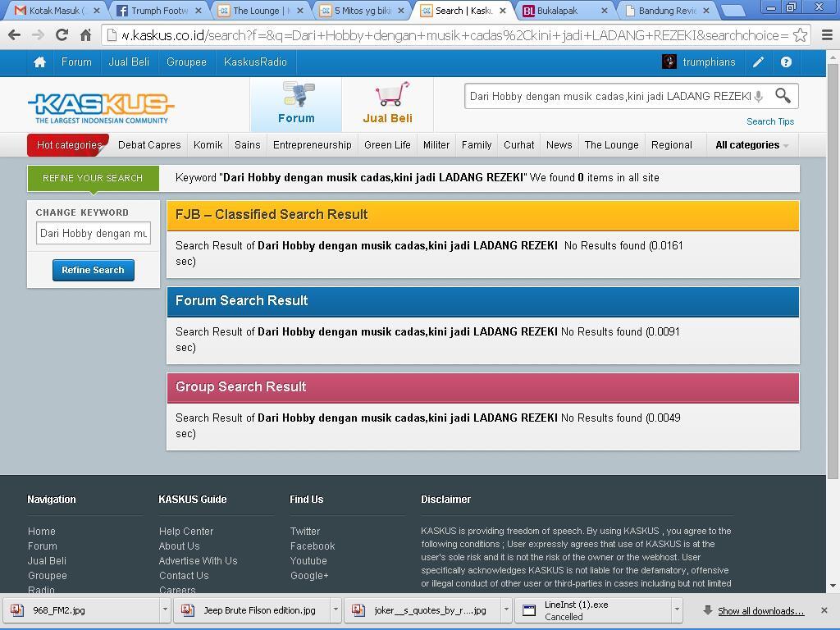Viewport: 840px width, 630px height.
Task: Click the Kaskus home icon in blue bar
Action: [x=39, y=62]
